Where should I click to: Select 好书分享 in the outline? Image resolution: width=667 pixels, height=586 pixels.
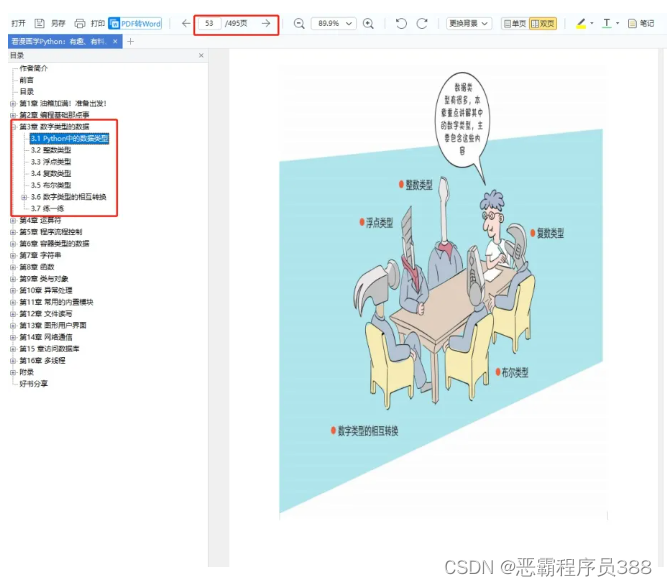[x=34, y=384]
